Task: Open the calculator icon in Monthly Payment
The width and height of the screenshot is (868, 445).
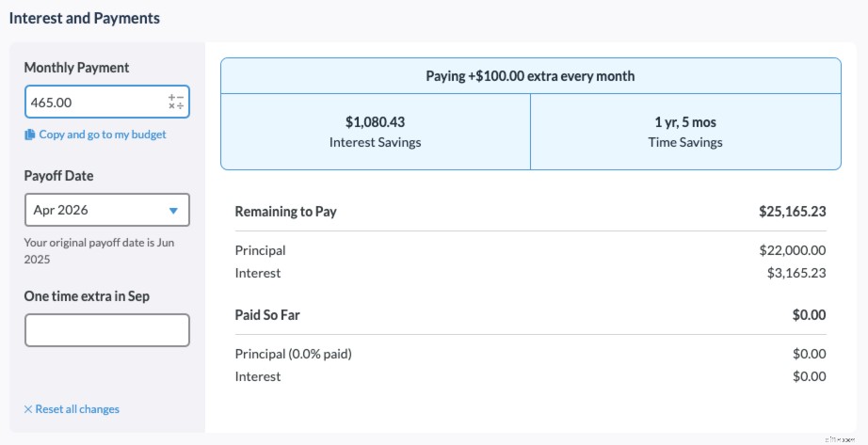Action: (175, 102)
